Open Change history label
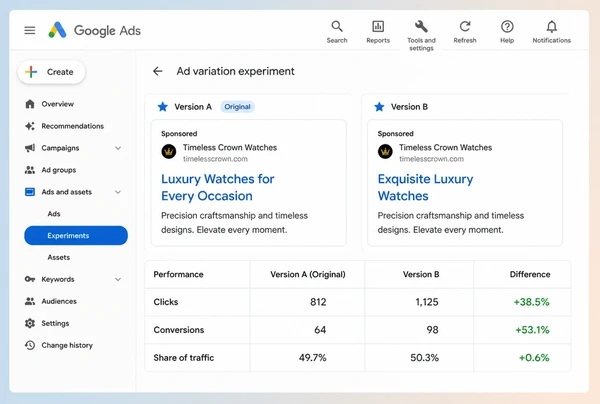The height and width of the screenshot is (404, 600). pos(67,345)
